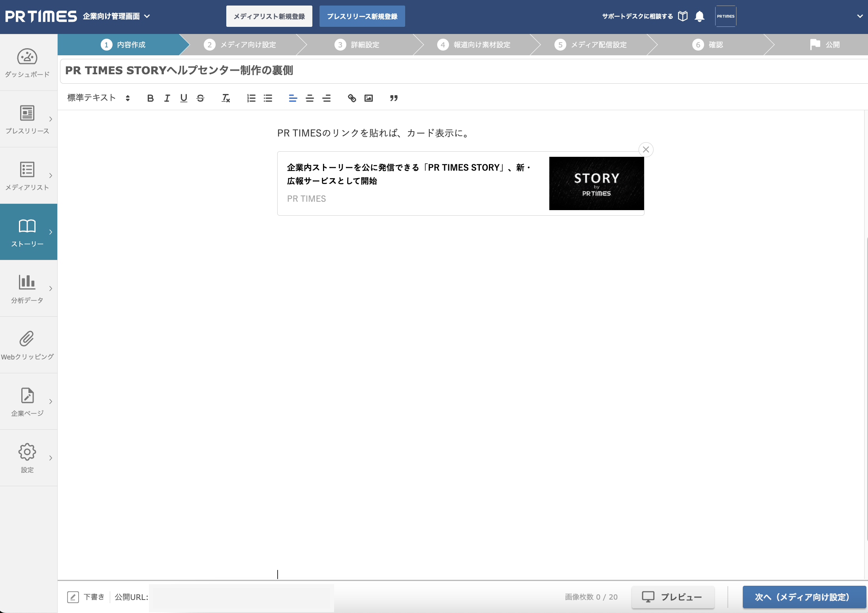Go to step 4 報道向け素材設定
Screen dimensions: 868x613
[474, 45]
